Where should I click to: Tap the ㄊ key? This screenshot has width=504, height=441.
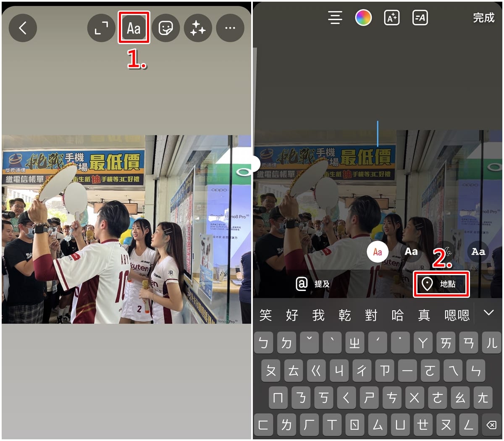[294, 371]
